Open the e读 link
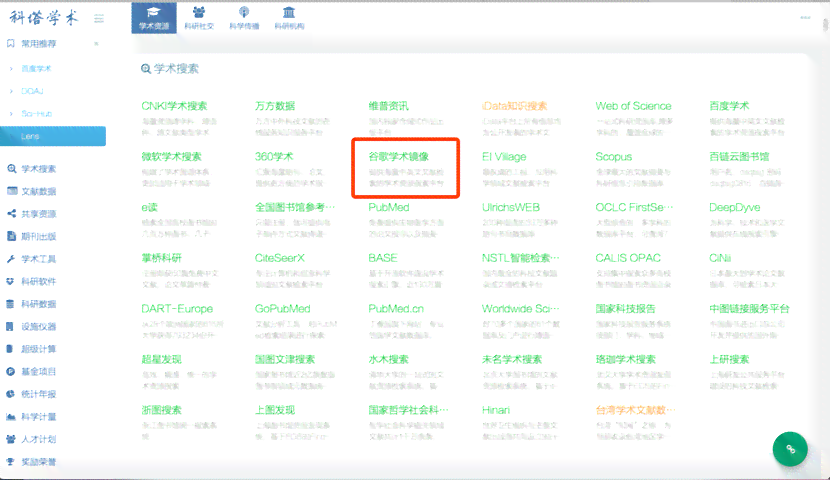 (x=149, y=207)
